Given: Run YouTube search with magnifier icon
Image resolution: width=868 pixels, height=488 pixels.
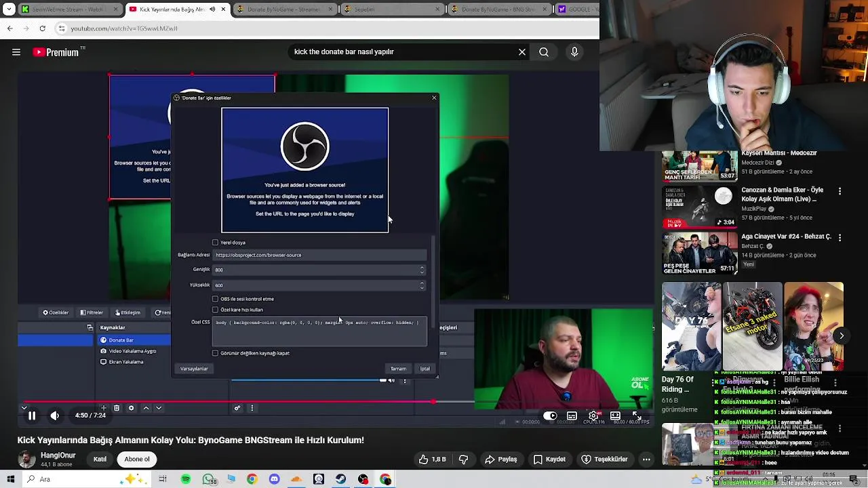Looking at the screenshot, I should (544, 52).
